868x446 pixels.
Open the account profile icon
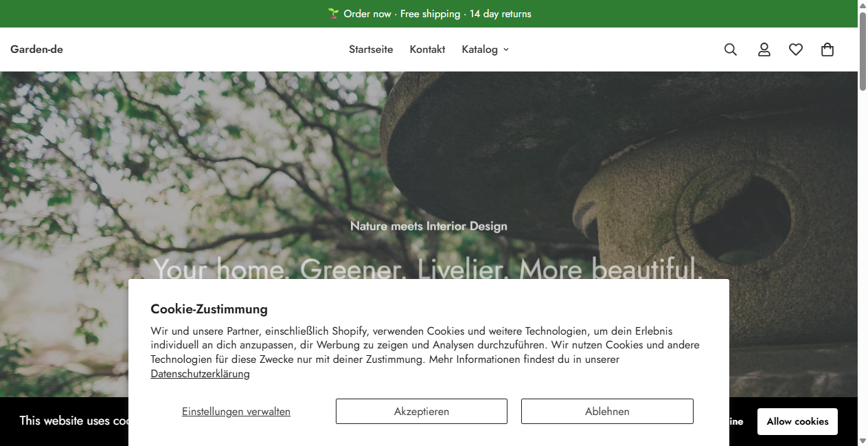point(764,49)
